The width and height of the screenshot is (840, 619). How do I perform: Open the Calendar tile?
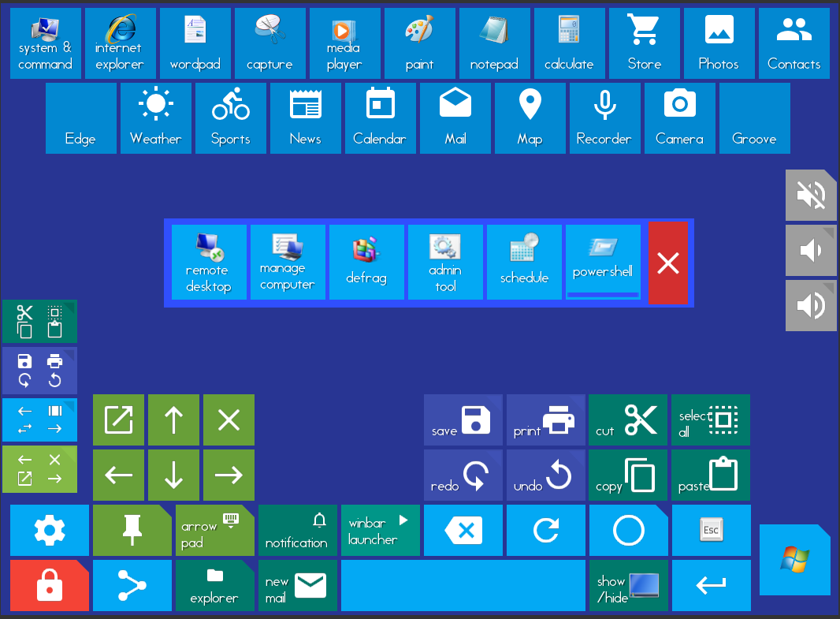click(381, 118)
